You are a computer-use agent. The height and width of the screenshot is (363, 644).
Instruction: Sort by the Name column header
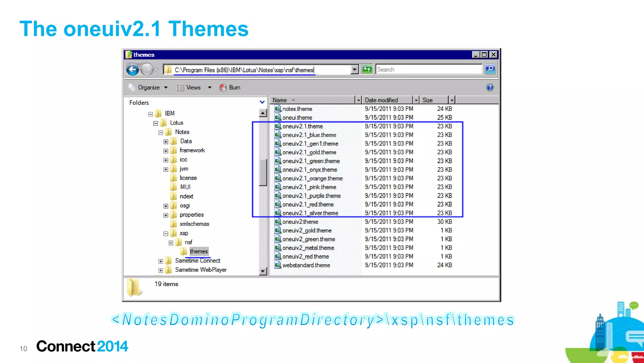click(x=313, y=100)
